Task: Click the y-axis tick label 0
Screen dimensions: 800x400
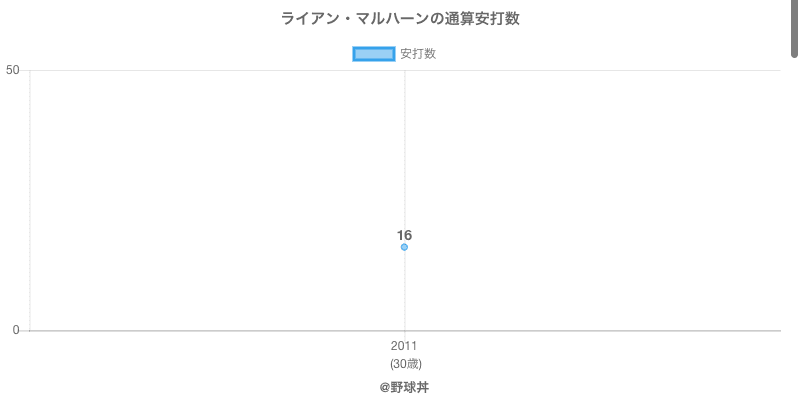Action: coord(16,330)
